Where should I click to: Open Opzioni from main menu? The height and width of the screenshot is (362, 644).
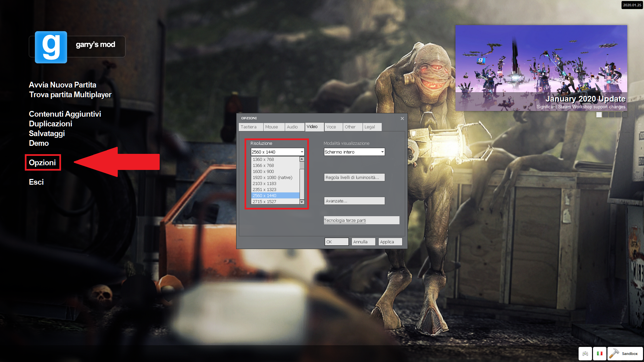coord(42,163)
